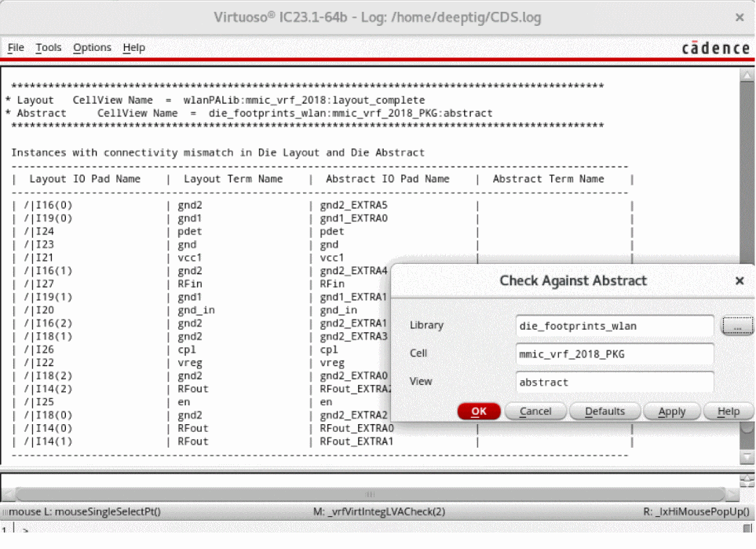Open the Help menu
Screen dimensions: 756x549
pyautogui.click(x=133, y=47)
